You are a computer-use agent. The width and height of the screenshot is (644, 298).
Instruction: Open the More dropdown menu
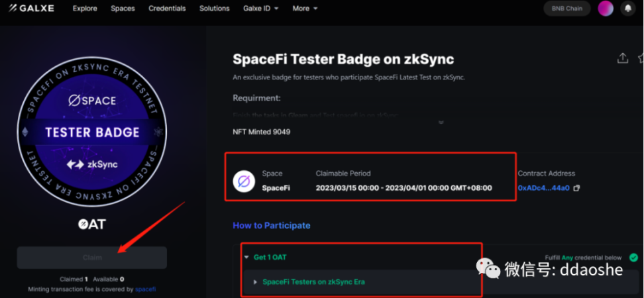(x=305, y=9)
